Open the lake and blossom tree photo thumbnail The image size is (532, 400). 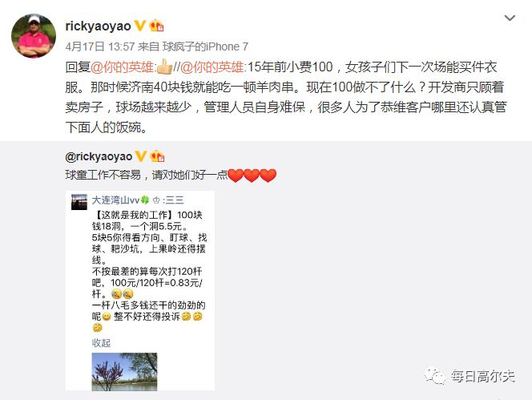click(x=124, y=371)
